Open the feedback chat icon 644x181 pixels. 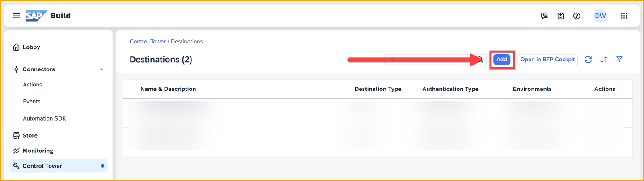pos(544,16)
